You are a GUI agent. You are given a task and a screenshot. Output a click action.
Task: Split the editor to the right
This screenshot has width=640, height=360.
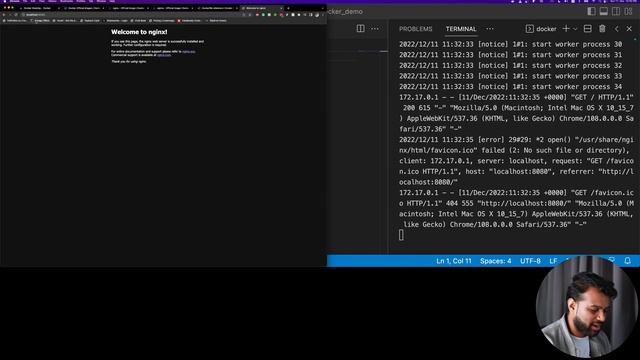360,29
